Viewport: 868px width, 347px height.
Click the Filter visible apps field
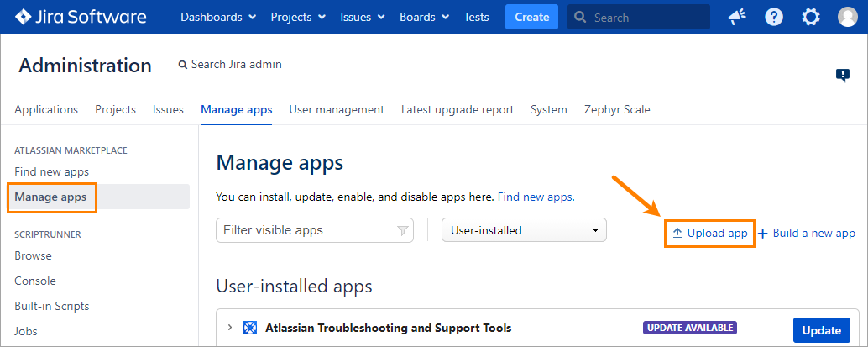click(x=315, y=230)
